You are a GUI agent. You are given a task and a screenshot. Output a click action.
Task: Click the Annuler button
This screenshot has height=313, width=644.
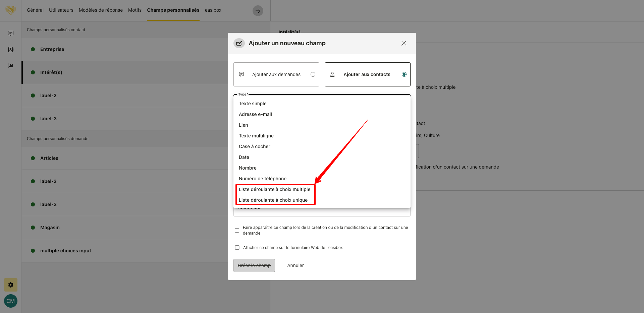[x=296, y=265]
